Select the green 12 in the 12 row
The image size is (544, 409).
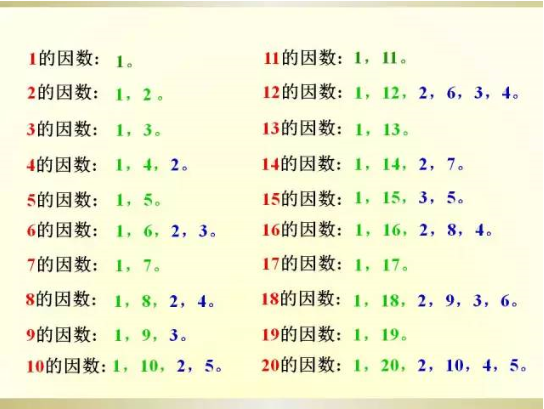[391, 93]
